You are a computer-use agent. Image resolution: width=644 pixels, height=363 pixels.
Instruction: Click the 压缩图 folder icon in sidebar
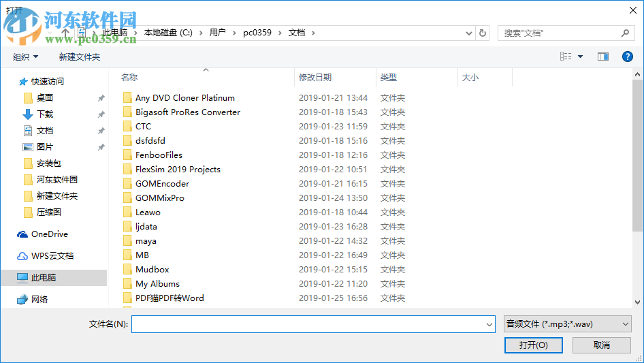[x=28, y=212]
